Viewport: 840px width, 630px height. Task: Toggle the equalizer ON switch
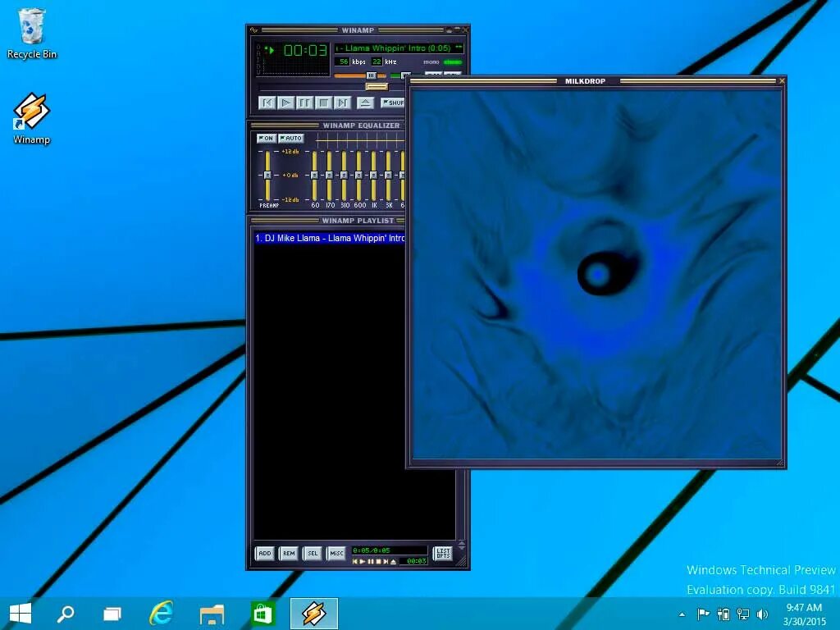click(x=266, y=138)
